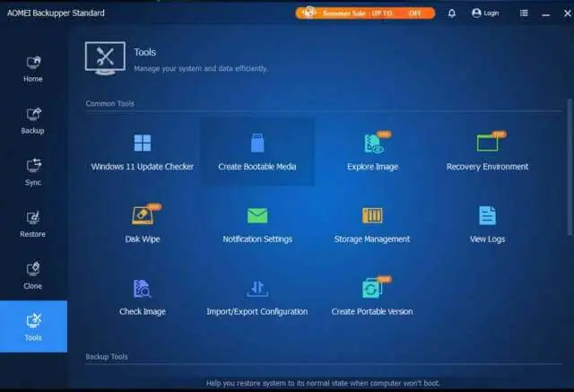Open Notification Settings envelope icon
The width and height of the screenshot is (574, 392).
[257, 215]
